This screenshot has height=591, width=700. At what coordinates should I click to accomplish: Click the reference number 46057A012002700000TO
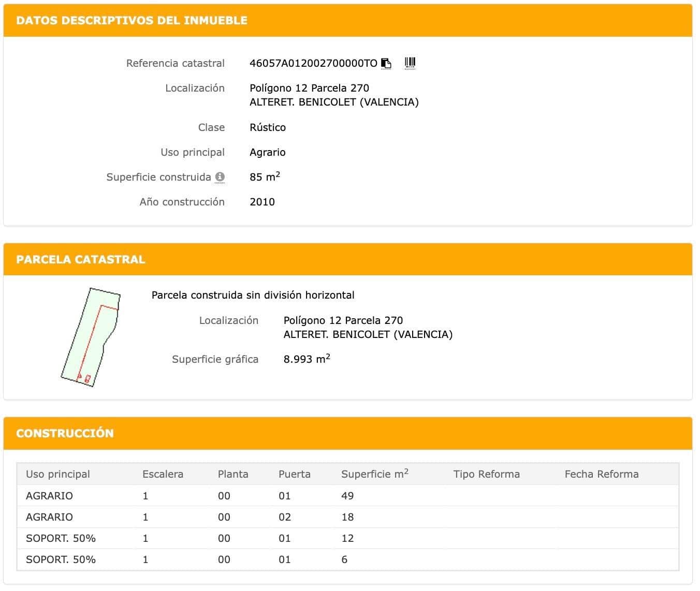pos(313,64)
